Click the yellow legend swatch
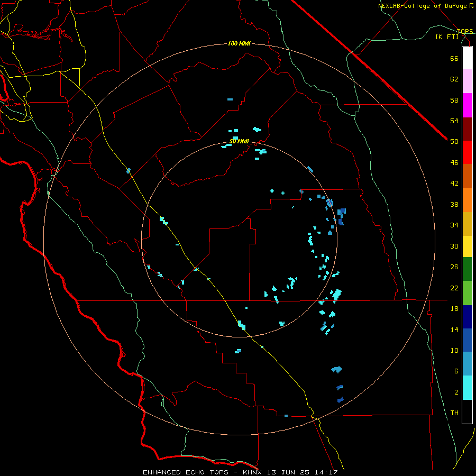 [x=467, y=246]
